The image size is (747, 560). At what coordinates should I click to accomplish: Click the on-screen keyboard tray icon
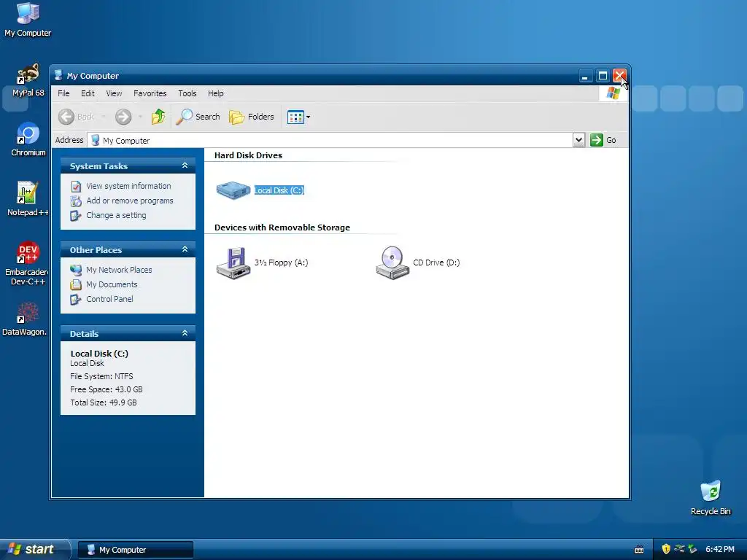tap(639, 550)
